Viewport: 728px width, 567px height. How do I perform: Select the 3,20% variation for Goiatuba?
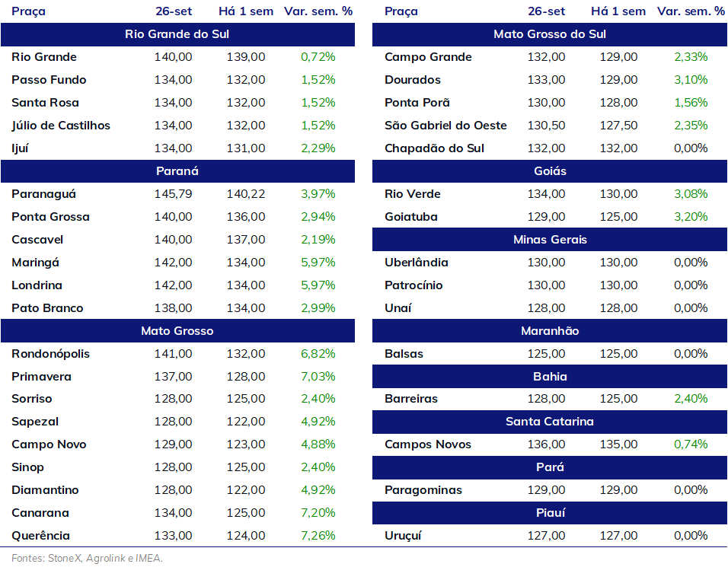click(691, 217)
